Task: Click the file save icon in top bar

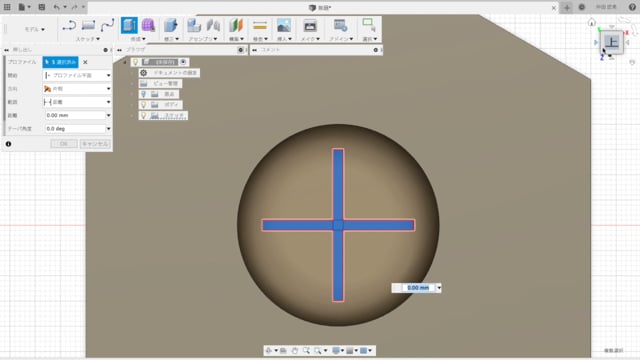Action: pos(42,7)
